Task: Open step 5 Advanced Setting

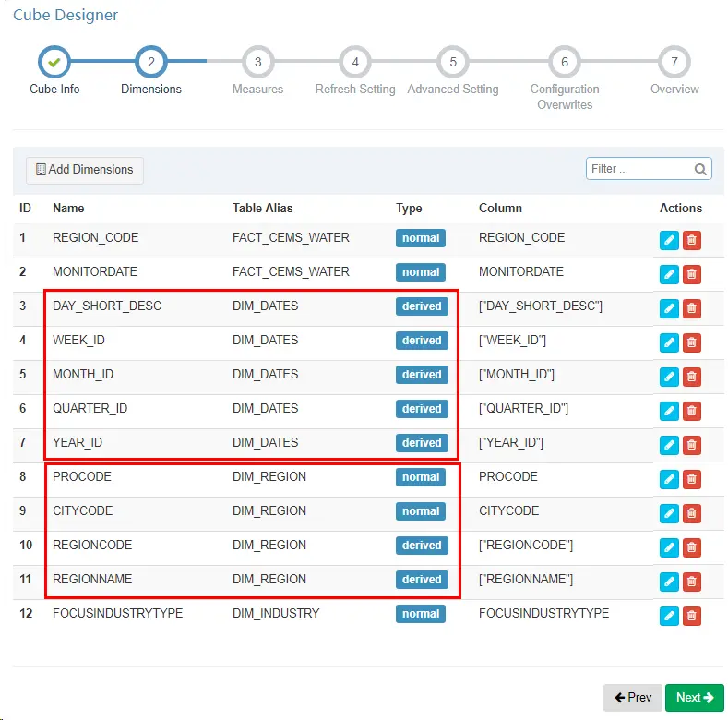Action: [453, 62]
